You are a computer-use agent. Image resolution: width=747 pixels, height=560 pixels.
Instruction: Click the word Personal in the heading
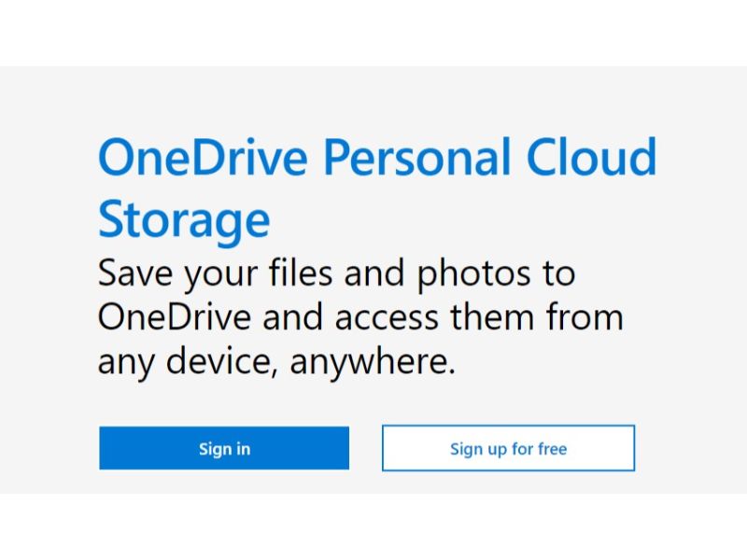pyautogui.click(x=417, y=157)
